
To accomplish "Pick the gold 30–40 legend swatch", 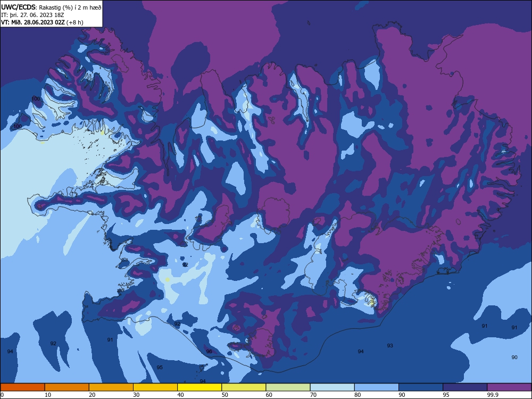I will (155, 387).
